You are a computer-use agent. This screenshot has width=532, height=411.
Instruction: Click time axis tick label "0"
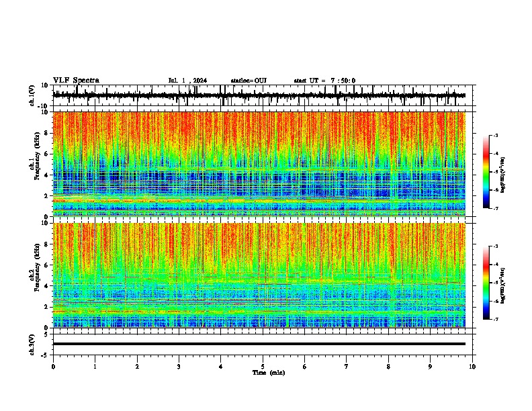[x=53, y=367]
